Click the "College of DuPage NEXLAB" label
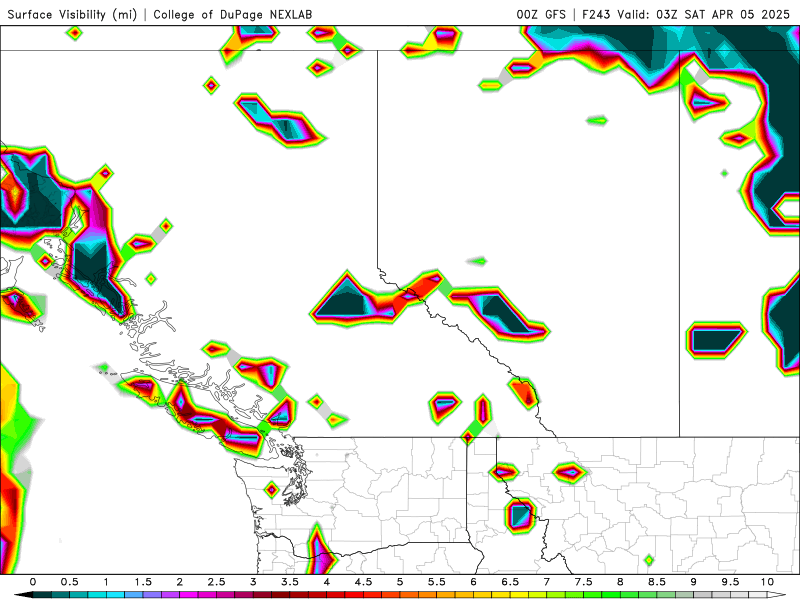The image size is (800, 600). pyautogui.click(x=233, y=14)
